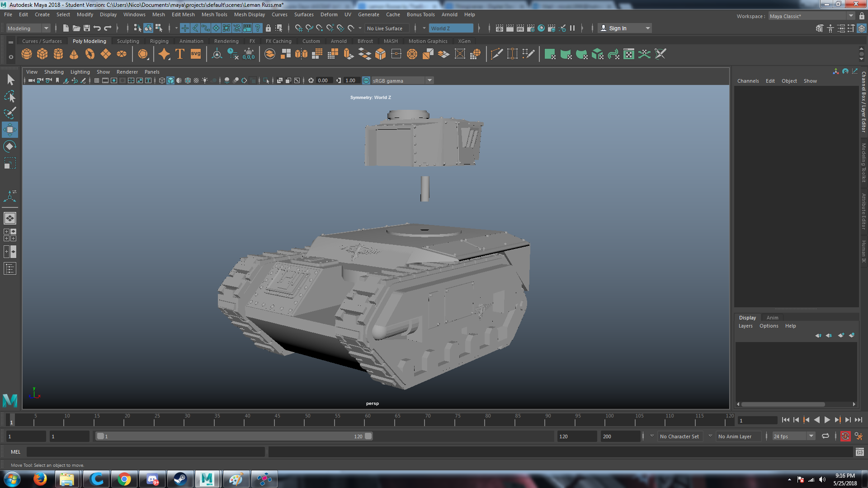This screenshot has height=488, width=868.
Task: Select the Lasso tool in toolbox
Action: (x=10, y=97)
